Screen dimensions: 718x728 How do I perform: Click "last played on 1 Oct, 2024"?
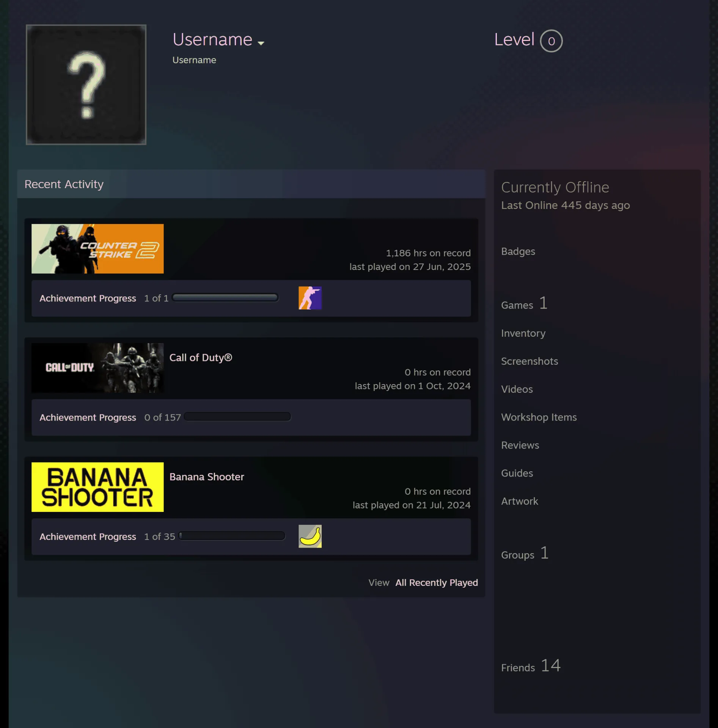[x=413, y=386]
